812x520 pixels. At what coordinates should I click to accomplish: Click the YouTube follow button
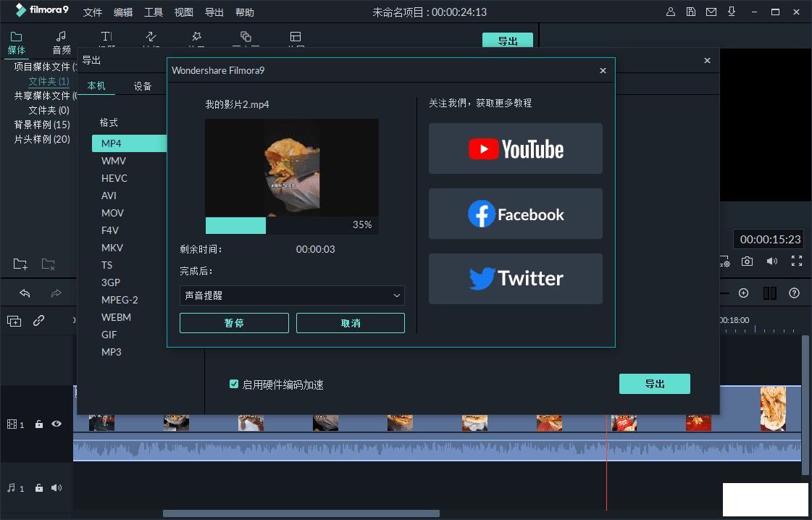click(x=515, y=148)
